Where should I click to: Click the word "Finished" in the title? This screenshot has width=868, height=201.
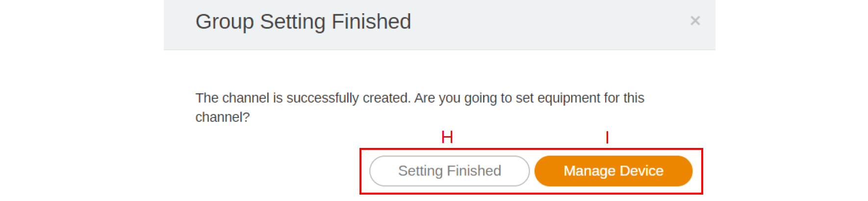coord(371,22)
